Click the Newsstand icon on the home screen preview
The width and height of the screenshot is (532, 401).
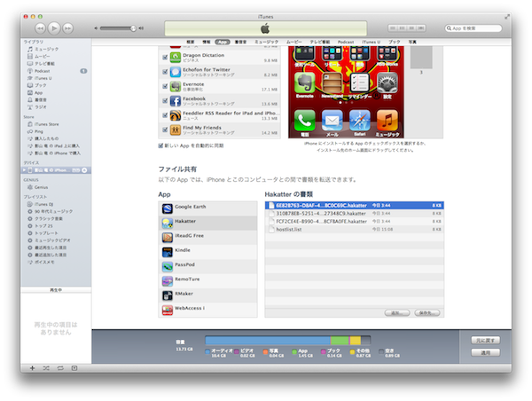click(332, 83)
